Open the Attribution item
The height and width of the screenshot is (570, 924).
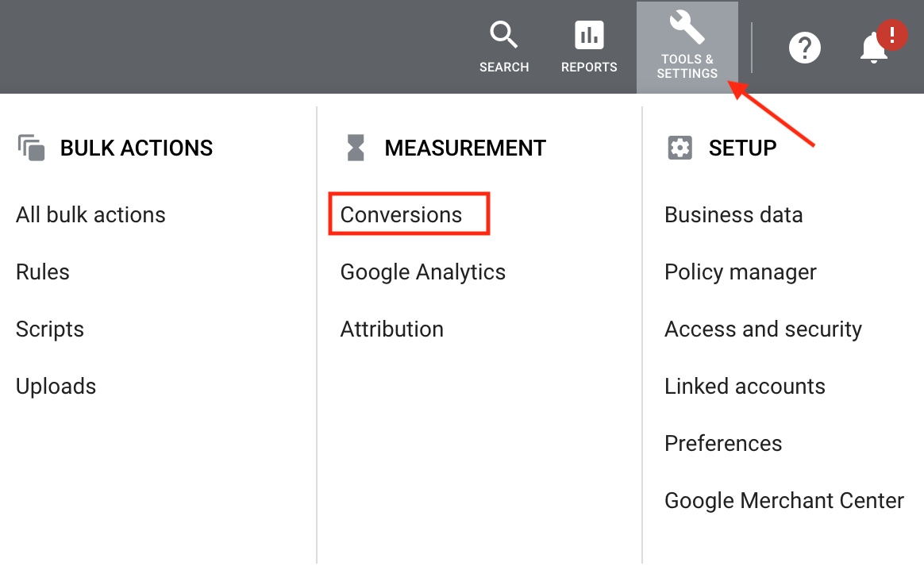point(391,329)
